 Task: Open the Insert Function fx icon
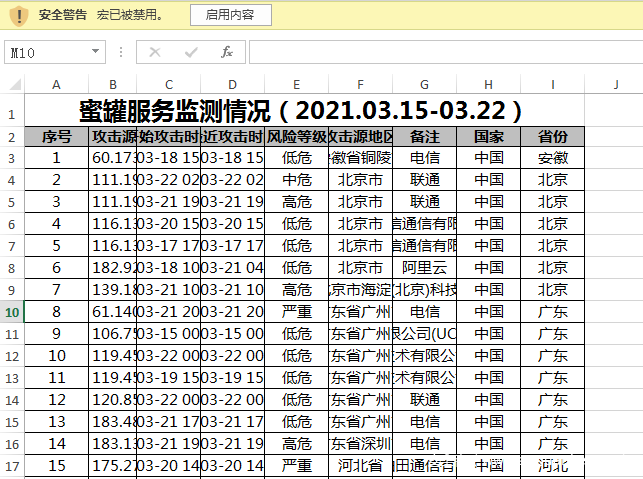coord(227,52)
